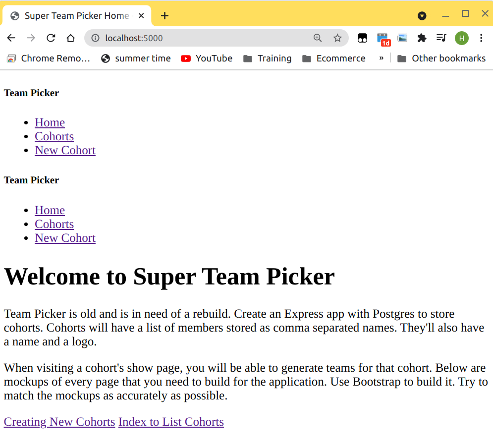Click the back navigation arrow
Screen dimensions: 493x448
[x=11, y=38]
